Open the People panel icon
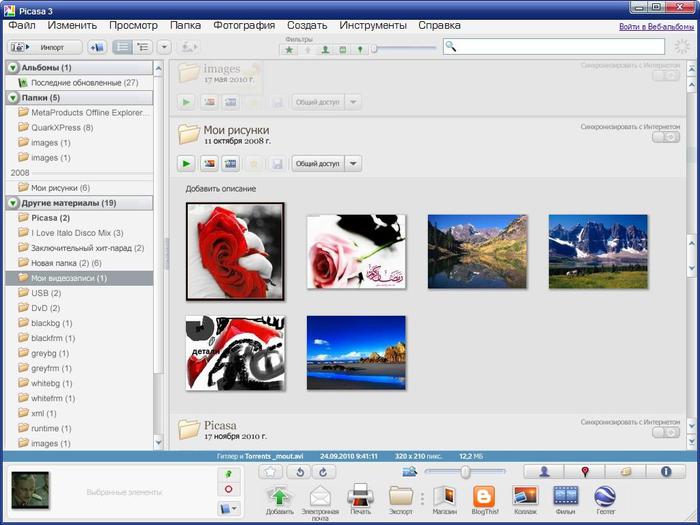The width and height of the screenshot is (700, 525). coord(544,471)
